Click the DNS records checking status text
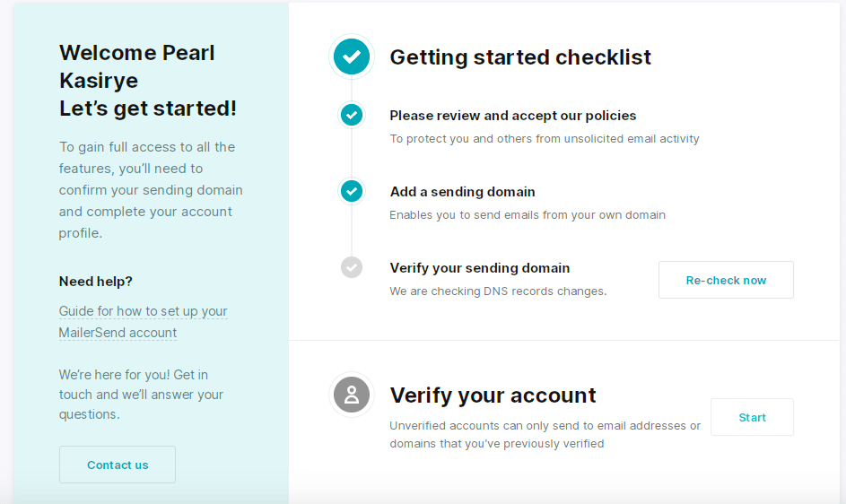This screenshot has width=846, height=504. 498,291
